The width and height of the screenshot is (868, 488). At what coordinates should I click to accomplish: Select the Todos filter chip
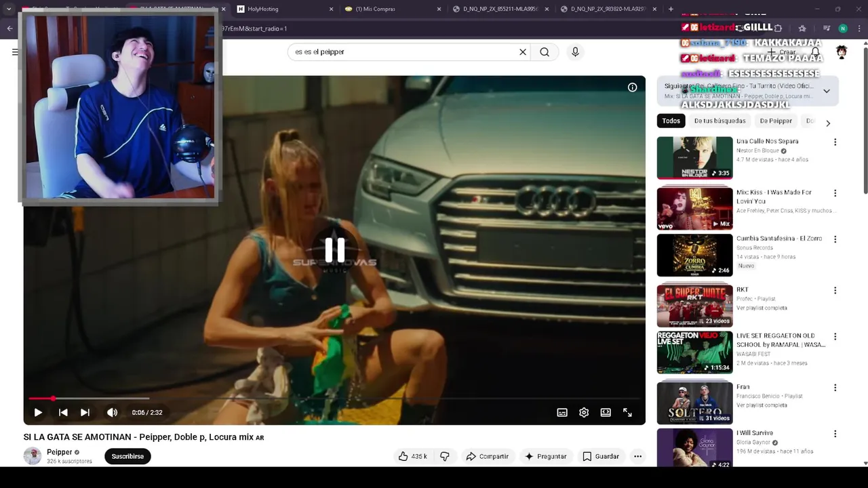[x=671, y=121]
